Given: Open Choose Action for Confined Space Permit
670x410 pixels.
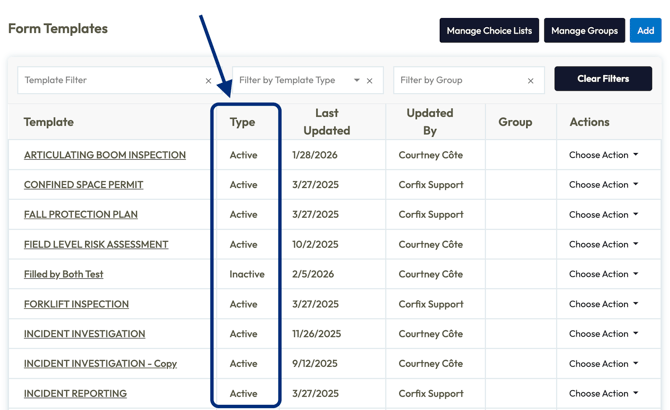Looking at the screenshot, I should coord(603,185).
